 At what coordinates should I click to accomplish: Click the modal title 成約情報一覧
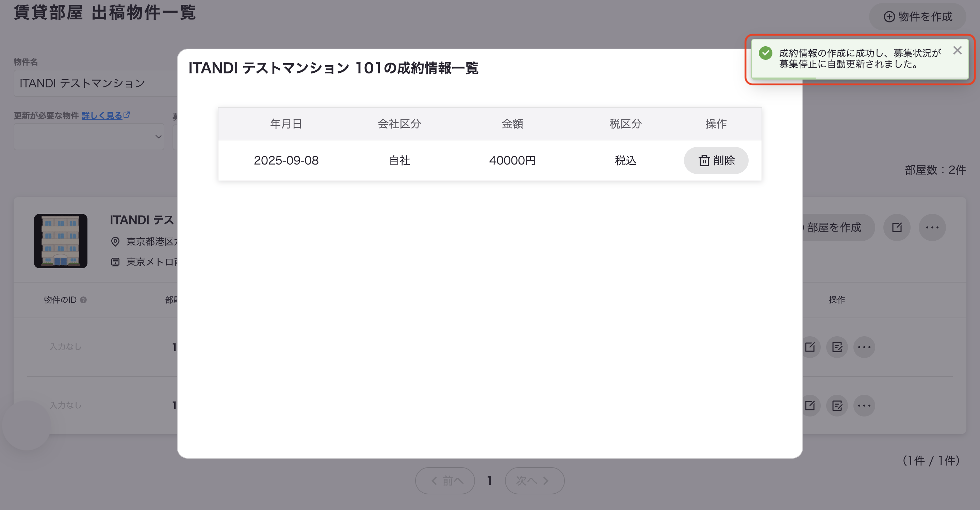click(333, 68)
